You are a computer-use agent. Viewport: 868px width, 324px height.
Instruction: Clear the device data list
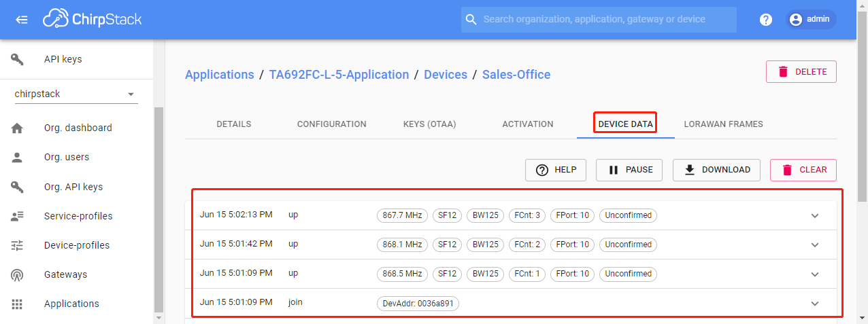803,170
